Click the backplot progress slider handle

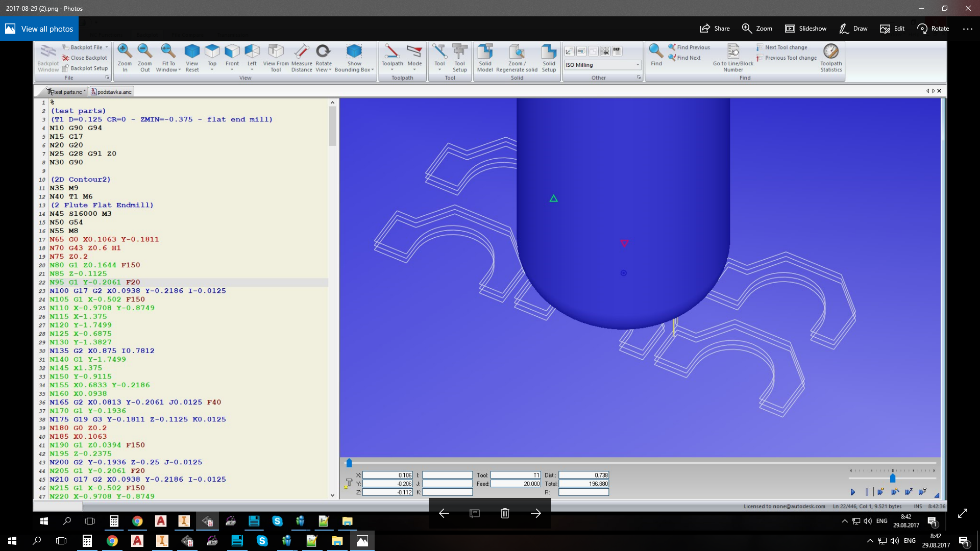click(x=349, y=463)
